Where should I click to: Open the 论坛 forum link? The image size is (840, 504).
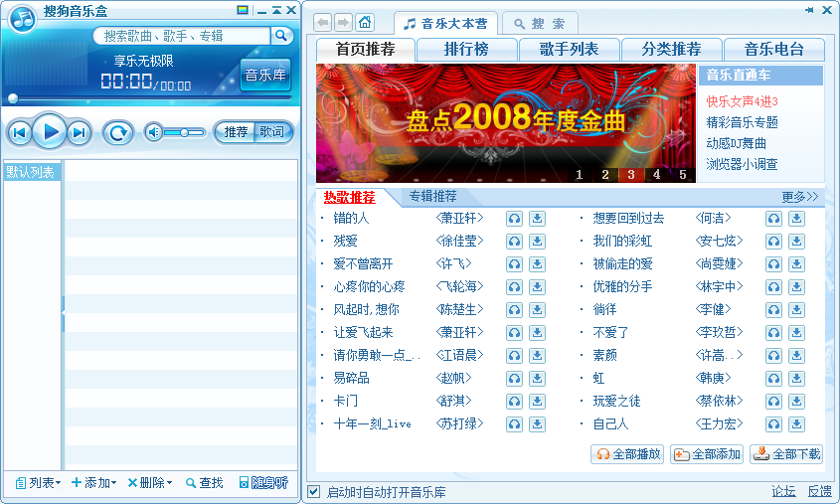(783, 491)
